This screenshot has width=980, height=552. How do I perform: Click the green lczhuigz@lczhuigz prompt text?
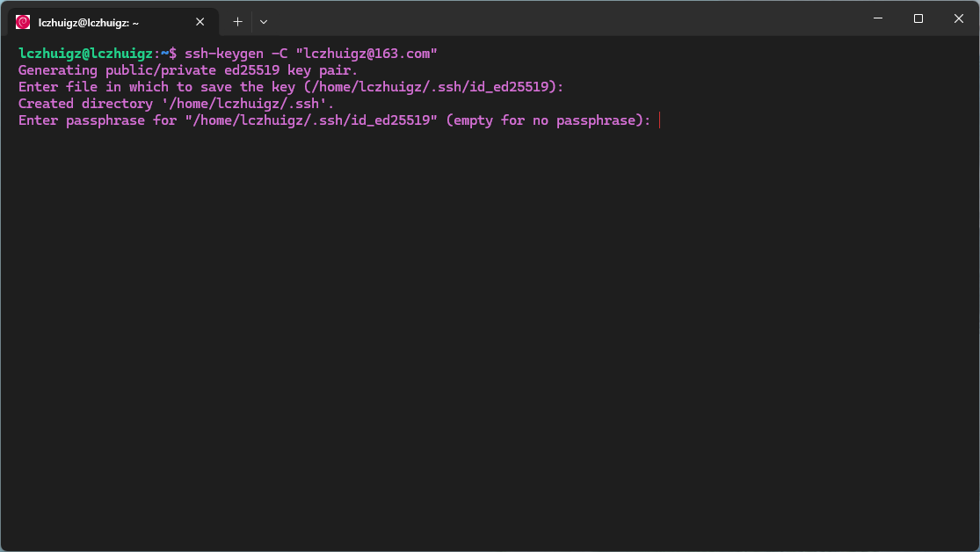pyautogui.click(x=85, y=54)
